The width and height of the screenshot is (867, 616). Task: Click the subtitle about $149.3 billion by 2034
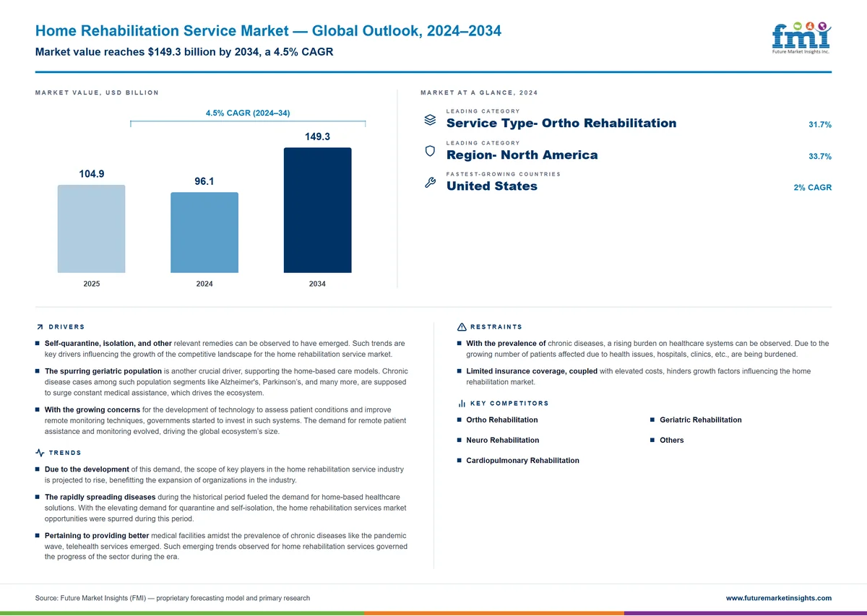[x=184, y=53]
